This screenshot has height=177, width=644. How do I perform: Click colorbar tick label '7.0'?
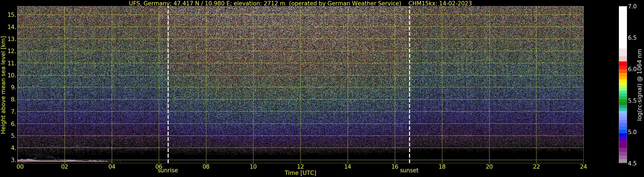632,6
